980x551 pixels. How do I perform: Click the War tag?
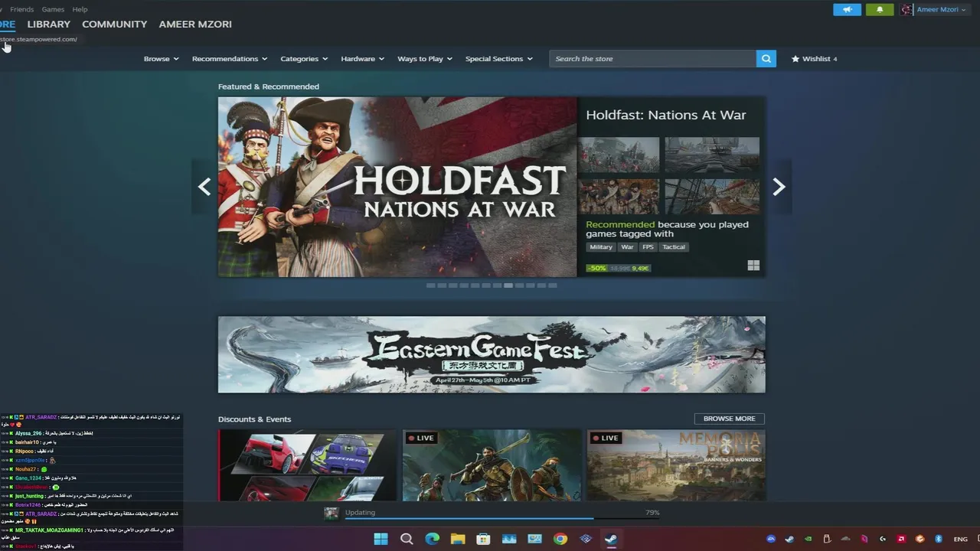(x=627, y=247)
